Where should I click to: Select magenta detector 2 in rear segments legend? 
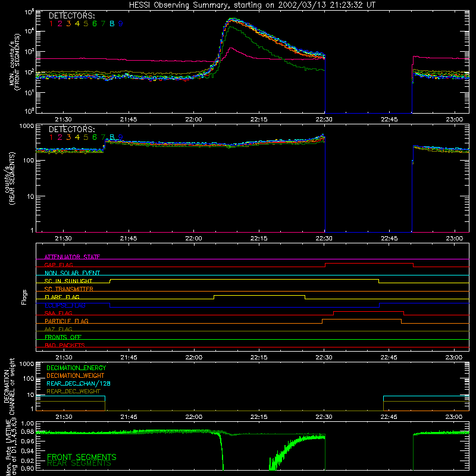tap(60, 137)
